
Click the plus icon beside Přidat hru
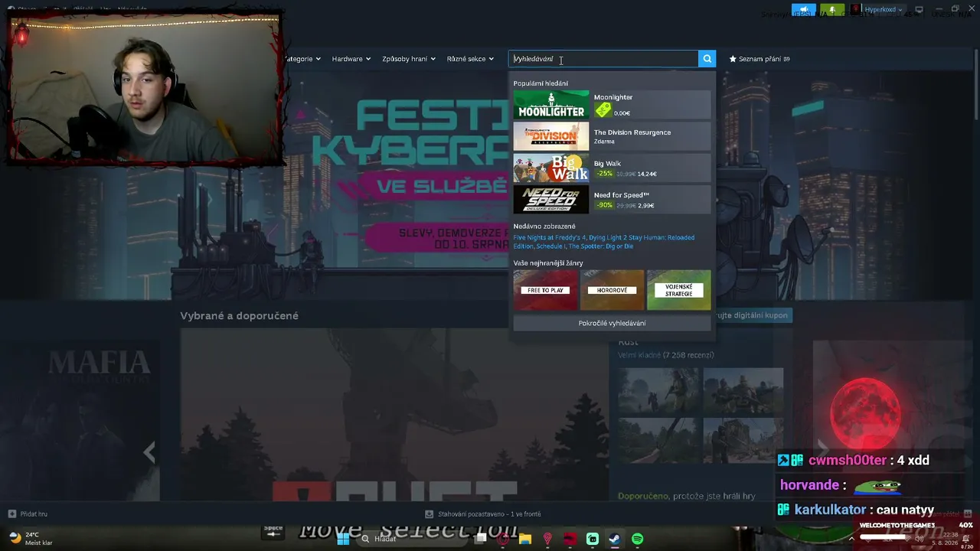[11, 514]
